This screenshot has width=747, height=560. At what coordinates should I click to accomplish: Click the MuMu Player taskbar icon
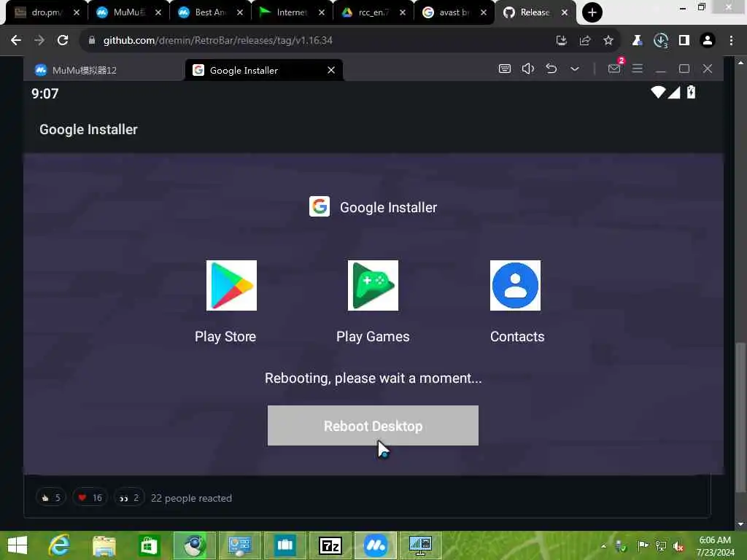coord(376,545)
